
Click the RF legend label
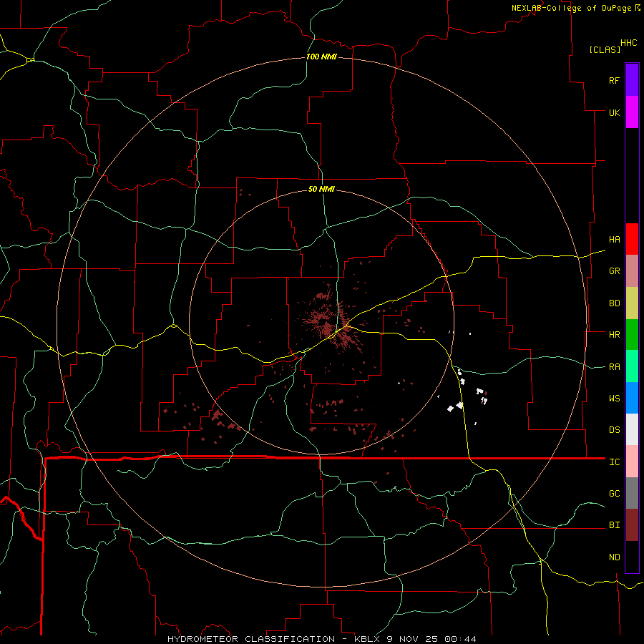click(x=614, y=80)
